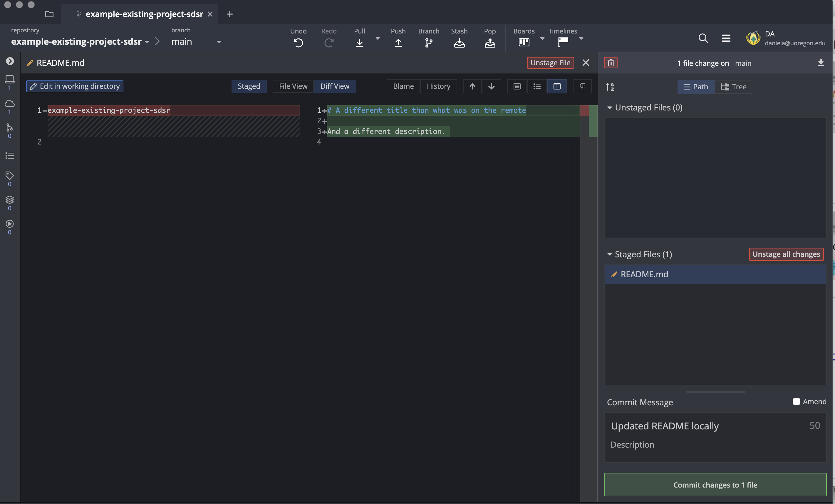Jump to the previous change with the up arrow

point(472,86)
